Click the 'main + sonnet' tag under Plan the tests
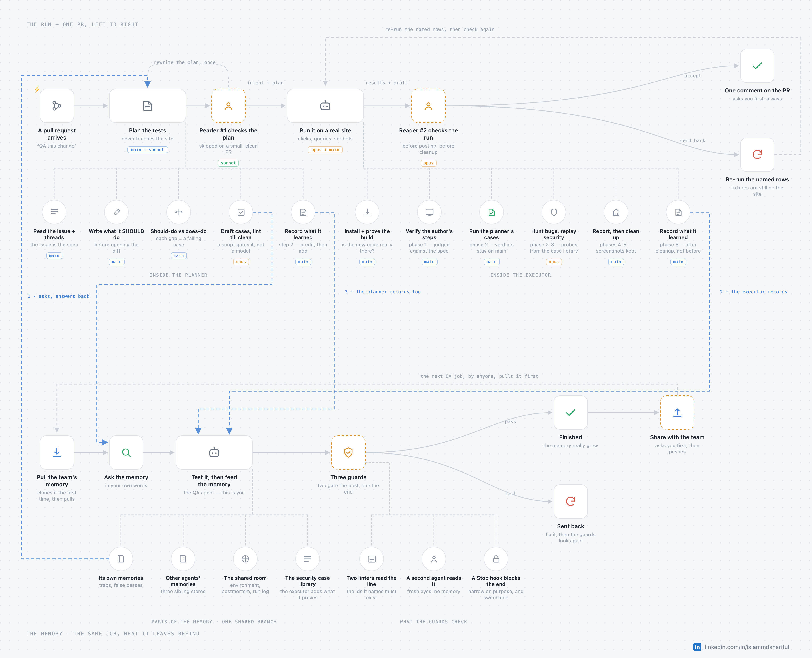 click(147, 150)
